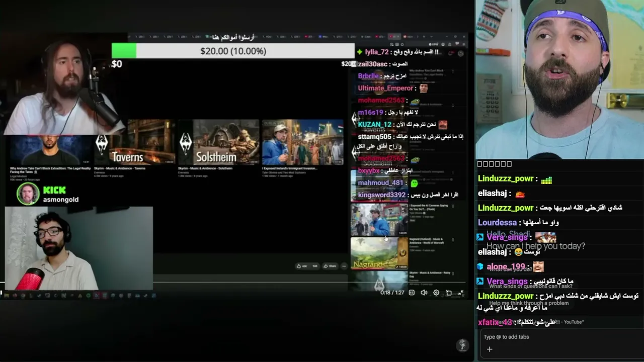Click chat username eliashaj next to the cake emote
The image size is (644, 362).
[x=492, y=194]
